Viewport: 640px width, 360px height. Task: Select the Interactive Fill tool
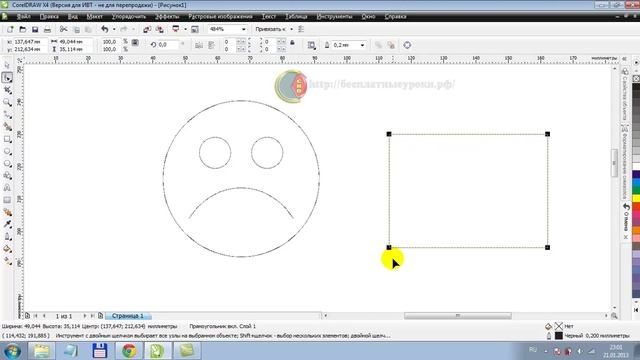(7, 261)
